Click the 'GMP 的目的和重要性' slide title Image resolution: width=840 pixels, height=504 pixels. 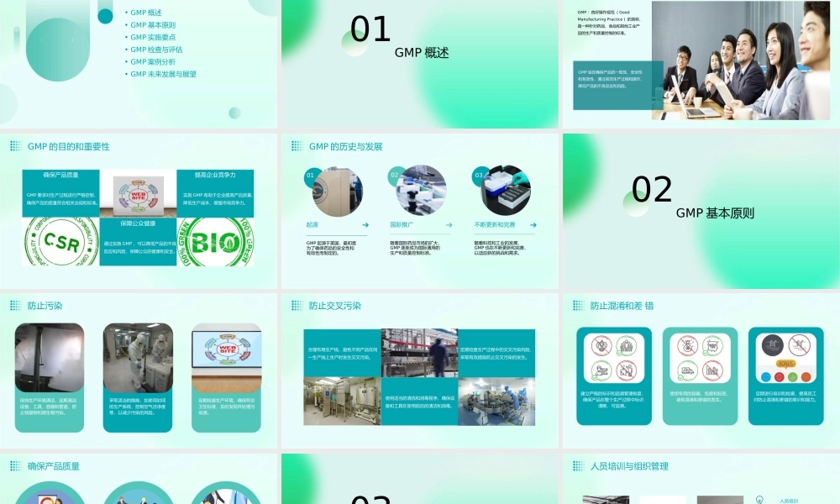coord(69,146)
